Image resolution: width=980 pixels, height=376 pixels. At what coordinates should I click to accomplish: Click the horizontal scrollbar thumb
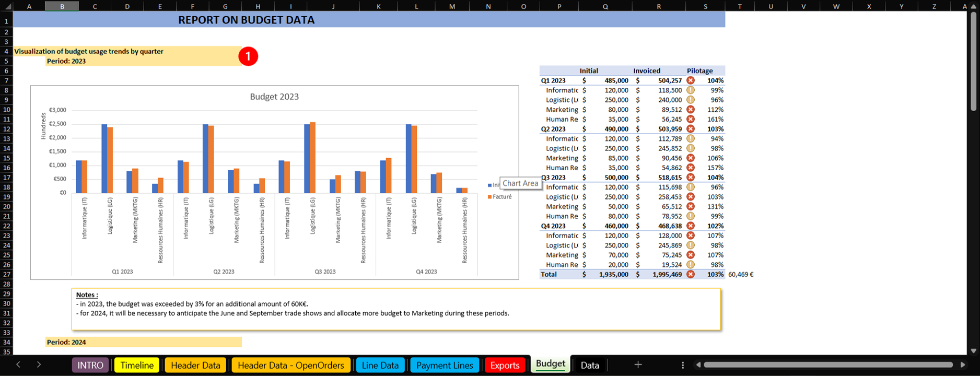tap(828, 365)
